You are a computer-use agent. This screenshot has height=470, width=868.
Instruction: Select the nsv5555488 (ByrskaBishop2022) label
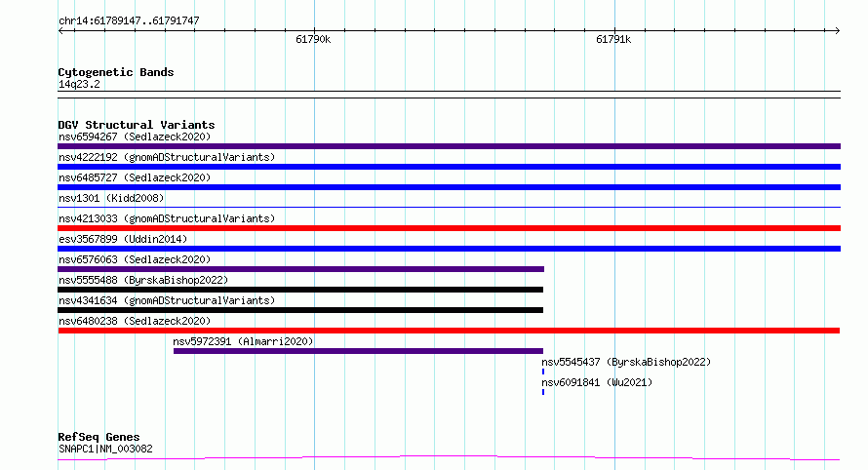143,280
